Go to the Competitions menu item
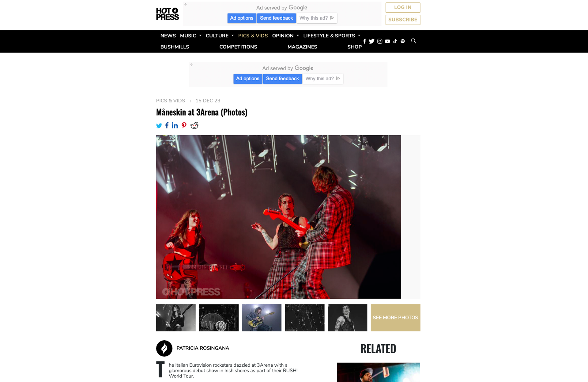 (238, 47)
